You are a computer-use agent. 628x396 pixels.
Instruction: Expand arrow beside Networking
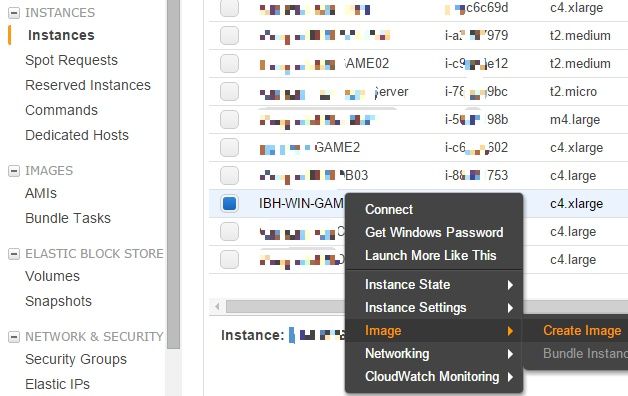[x=510, y=354]
